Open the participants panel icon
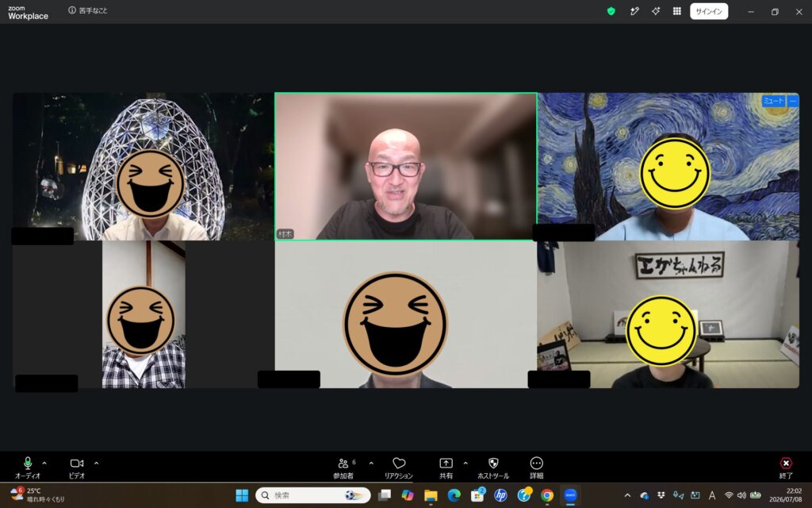 343,467
